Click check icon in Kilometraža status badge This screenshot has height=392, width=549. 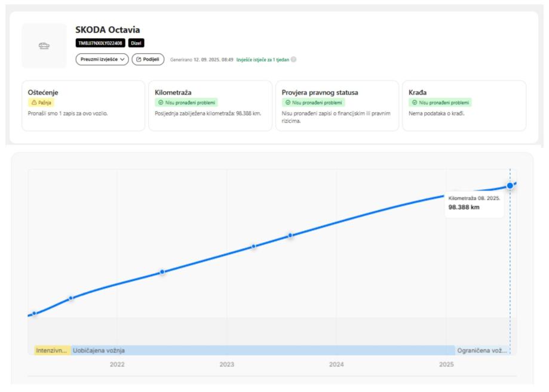[161, 103]
